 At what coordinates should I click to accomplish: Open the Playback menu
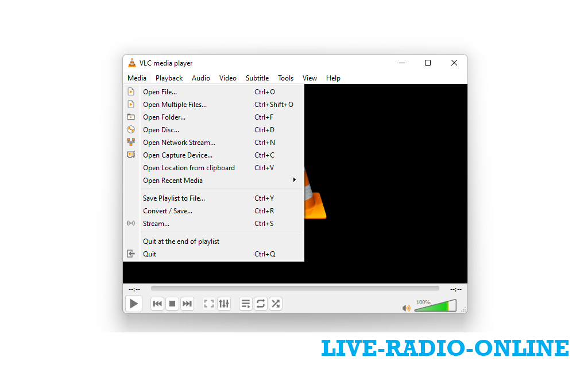click(x=169, y=78)
